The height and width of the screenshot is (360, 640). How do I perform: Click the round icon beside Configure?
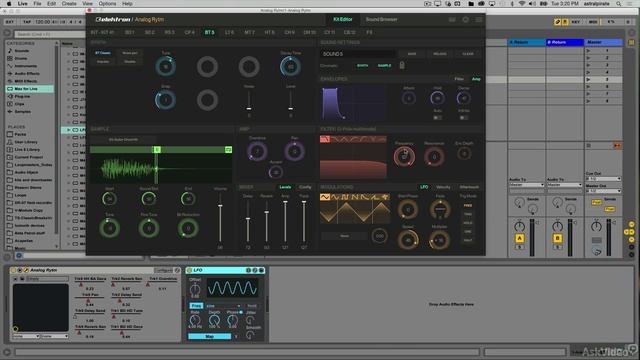click(x=177, y=270)
